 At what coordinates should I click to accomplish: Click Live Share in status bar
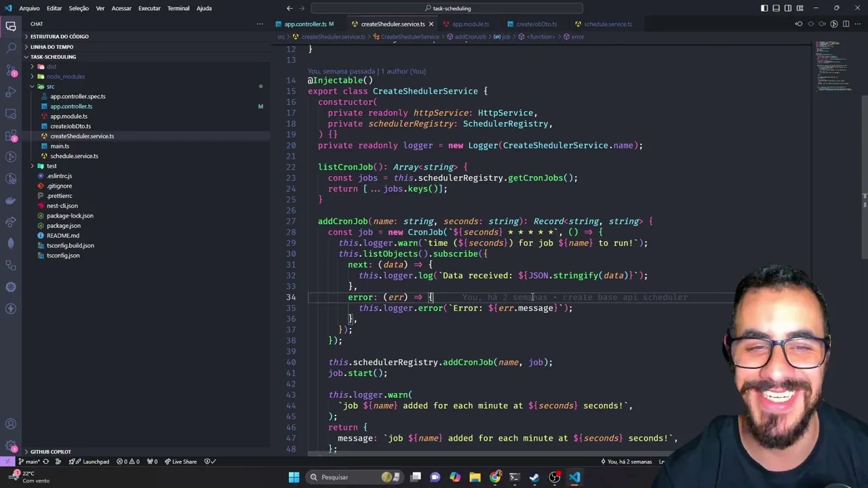click(180, 462)
